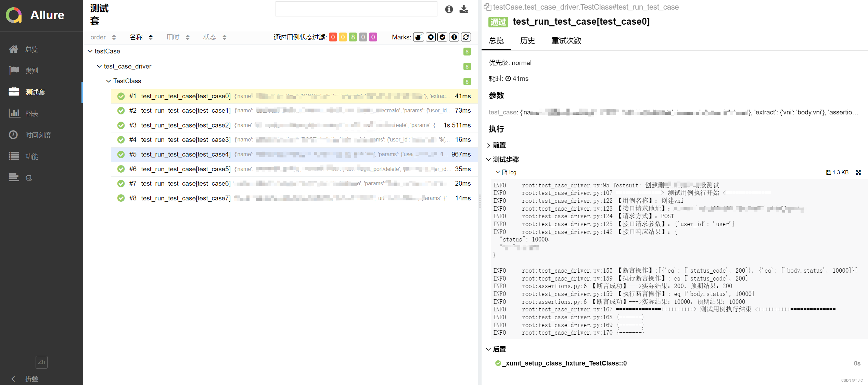Toggle the skipped status filter (gray 0)

363,37
